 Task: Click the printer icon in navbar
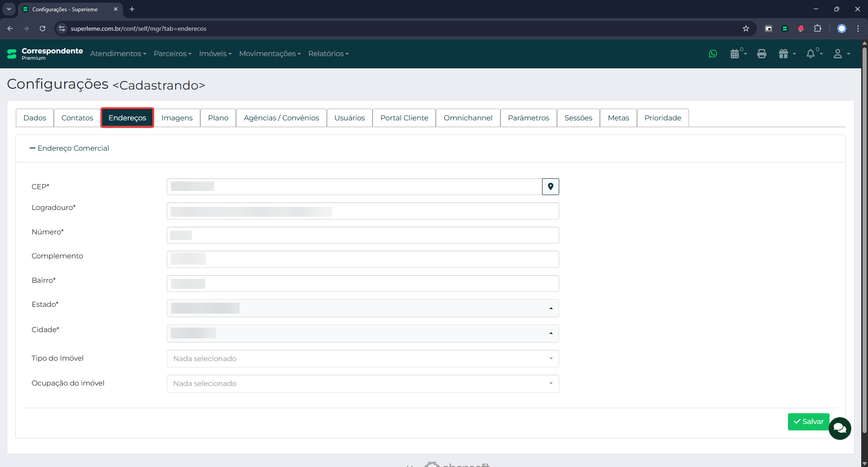pyautogui.click(x=762, y=54)
